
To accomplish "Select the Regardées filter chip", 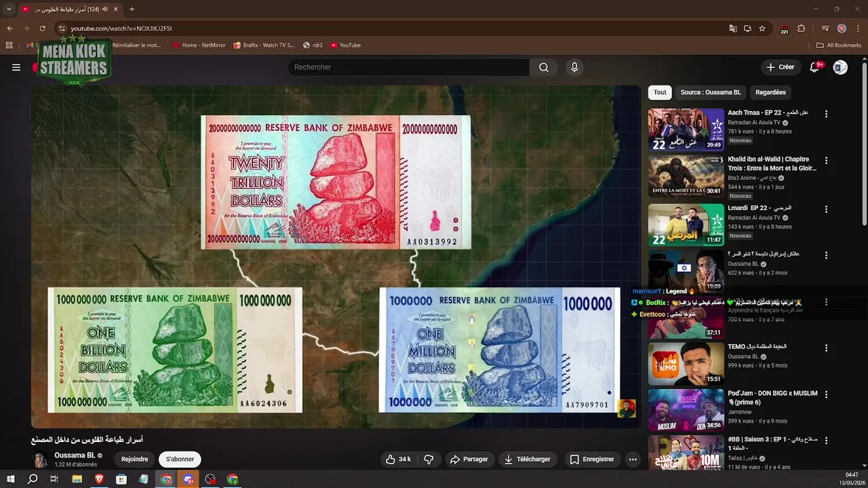I will tap(770, 92).
